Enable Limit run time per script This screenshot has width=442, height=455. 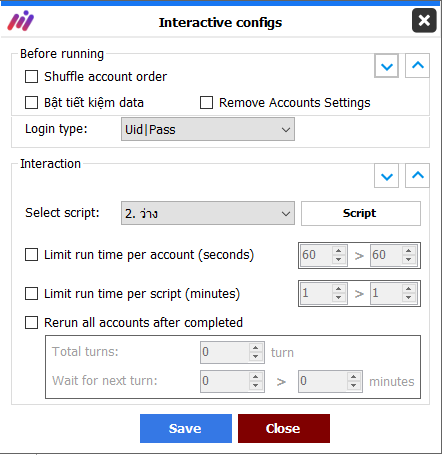(32, 294)
